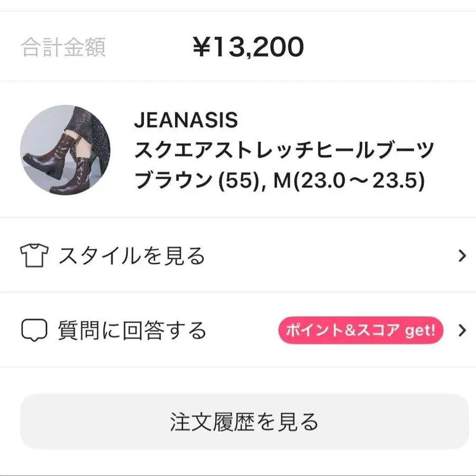476x476 pixels.
Task: Click the スクエアストレッチヒールブーツ product name
Action: (x=286, y=150)
